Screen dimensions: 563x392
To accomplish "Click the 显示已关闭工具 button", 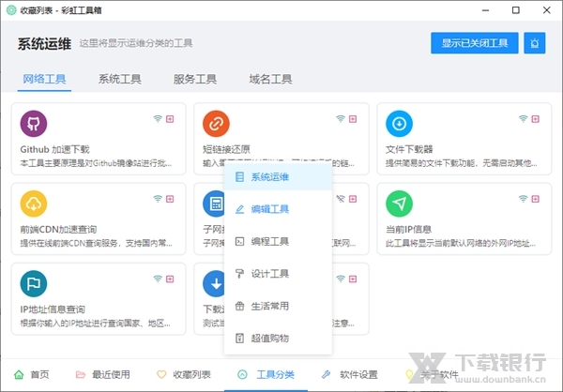I will 474,43.
